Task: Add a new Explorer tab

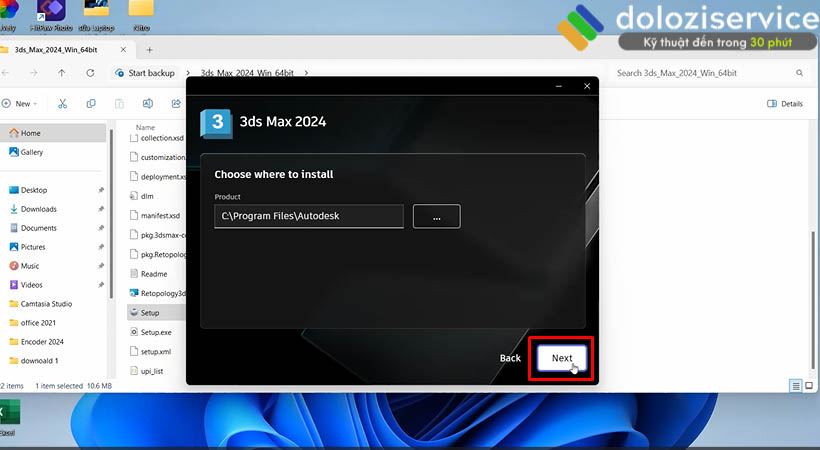Action: (x=150, y=49)
